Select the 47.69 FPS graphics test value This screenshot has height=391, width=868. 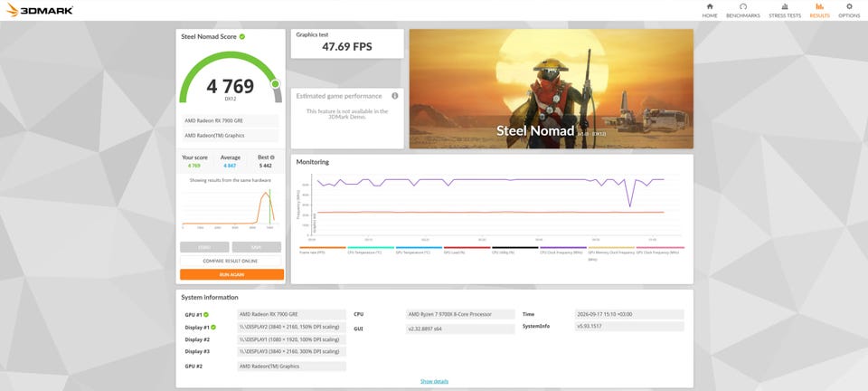347,46
